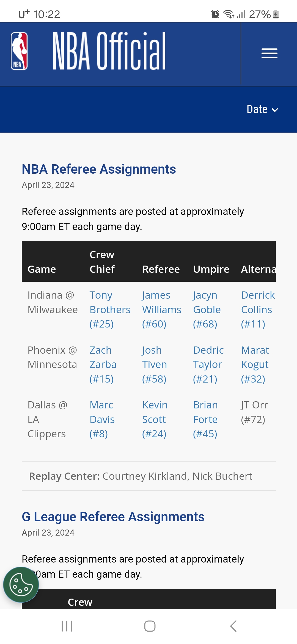Open the recent apps button
This screenshot has height=644, width=297.
point(67,626)
